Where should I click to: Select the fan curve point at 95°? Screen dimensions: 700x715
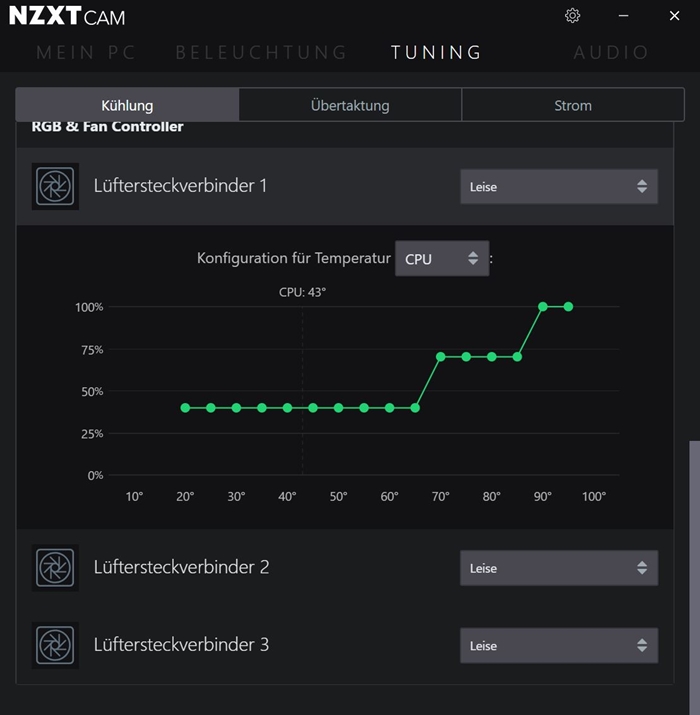568,306
